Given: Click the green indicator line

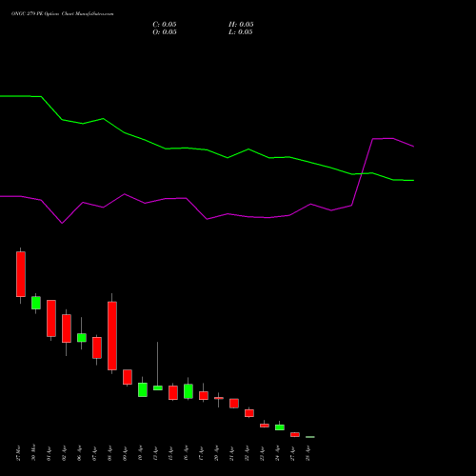Looking at the screenshot, I should tap(207, 149).
